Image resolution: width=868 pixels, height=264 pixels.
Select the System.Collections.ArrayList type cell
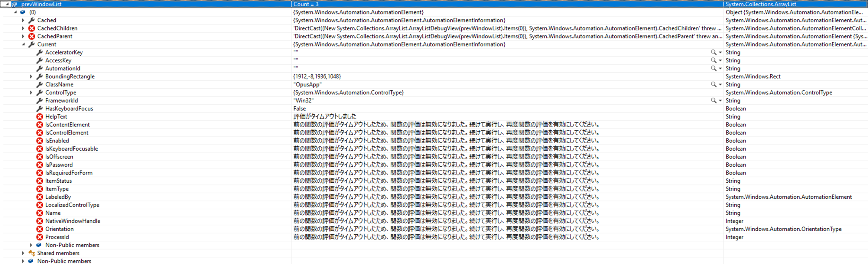760,4
